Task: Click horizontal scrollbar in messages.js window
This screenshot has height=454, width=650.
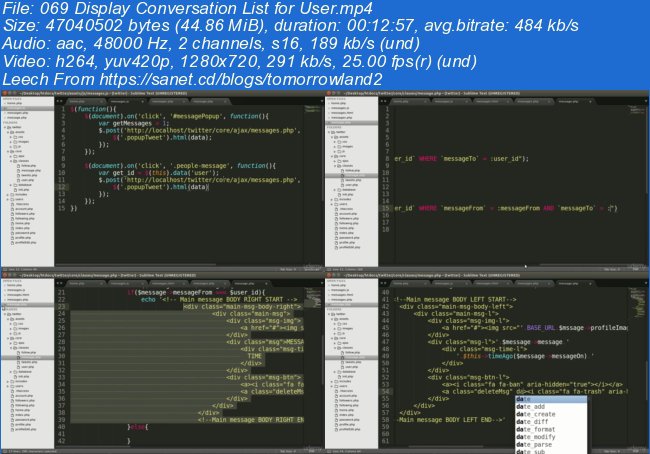Action: pyautogui.click(x=135, y=265)
